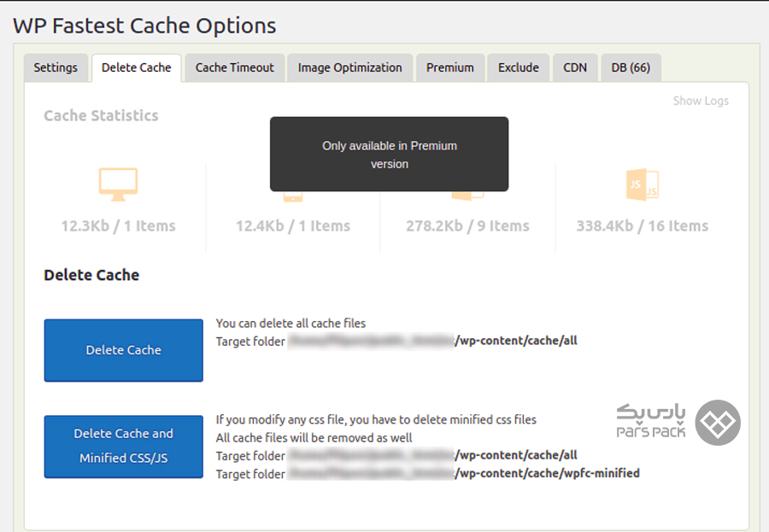This screenshot has height=532, width=769.
Task: Click the desktop monitor cache icon
Action: click(x=118, y=184)
